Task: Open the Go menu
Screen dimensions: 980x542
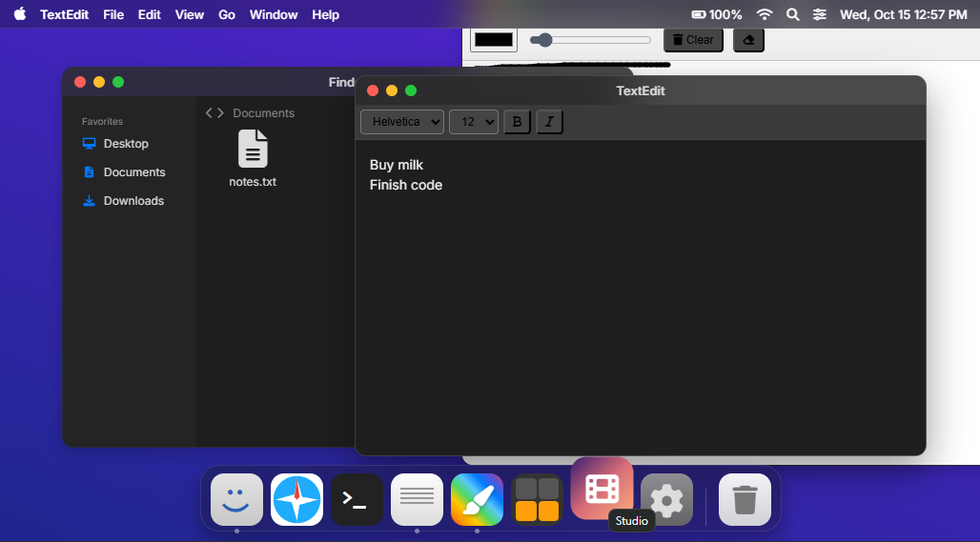Action: click(227, 14)
